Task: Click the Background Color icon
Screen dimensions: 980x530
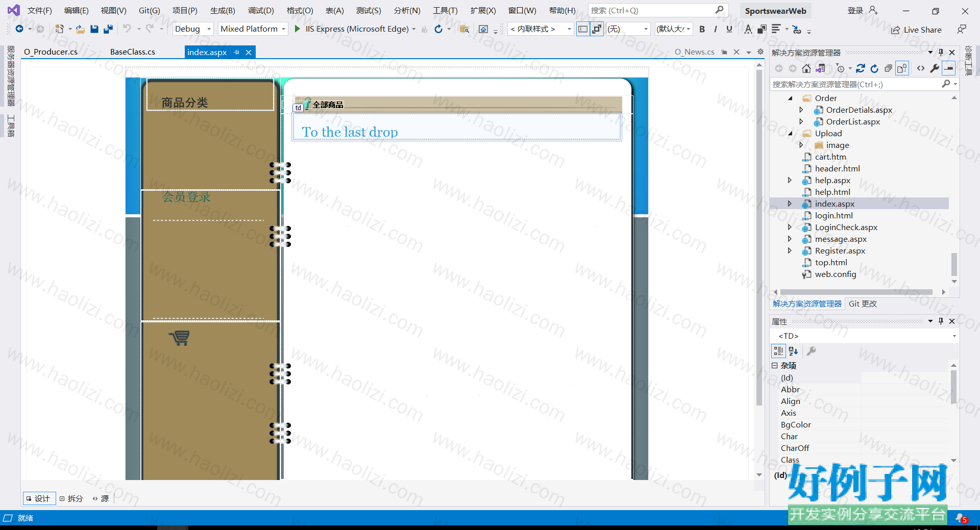Action: tap(762, 29)
